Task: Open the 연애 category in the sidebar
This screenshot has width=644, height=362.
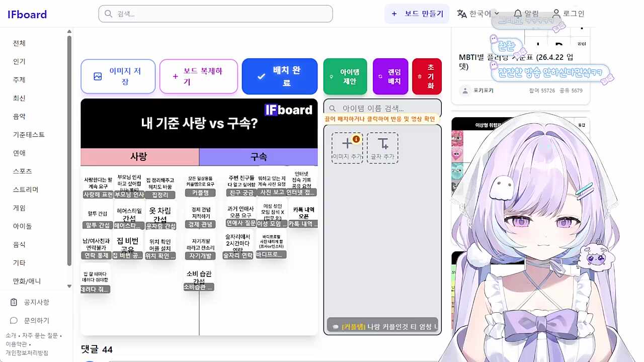Action: 19,153
